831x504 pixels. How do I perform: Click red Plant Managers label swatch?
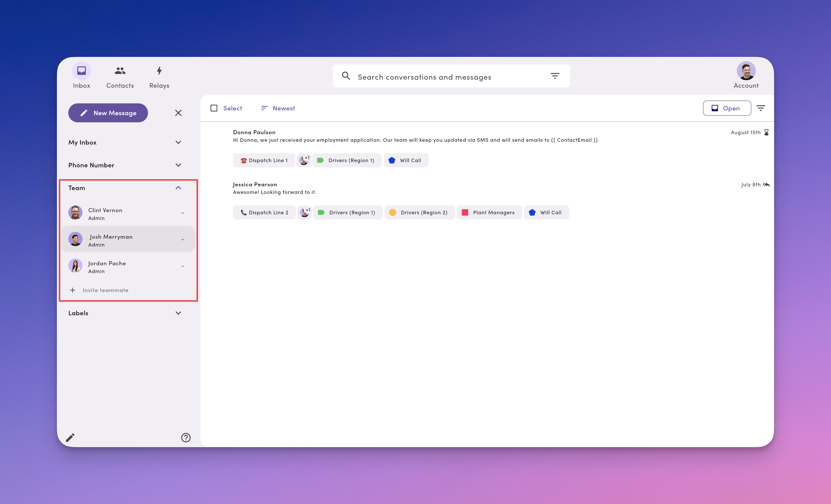(465, 212)
